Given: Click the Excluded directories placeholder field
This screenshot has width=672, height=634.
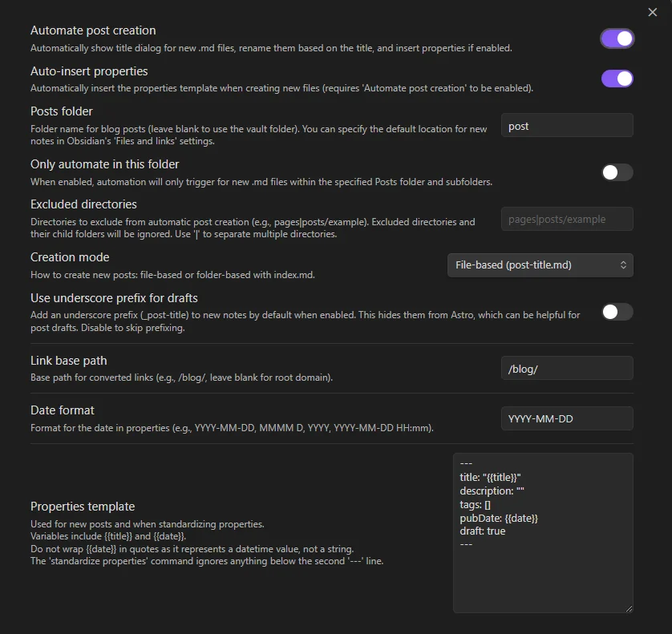Looking at the screenshot, I should [x=567, y=218].
